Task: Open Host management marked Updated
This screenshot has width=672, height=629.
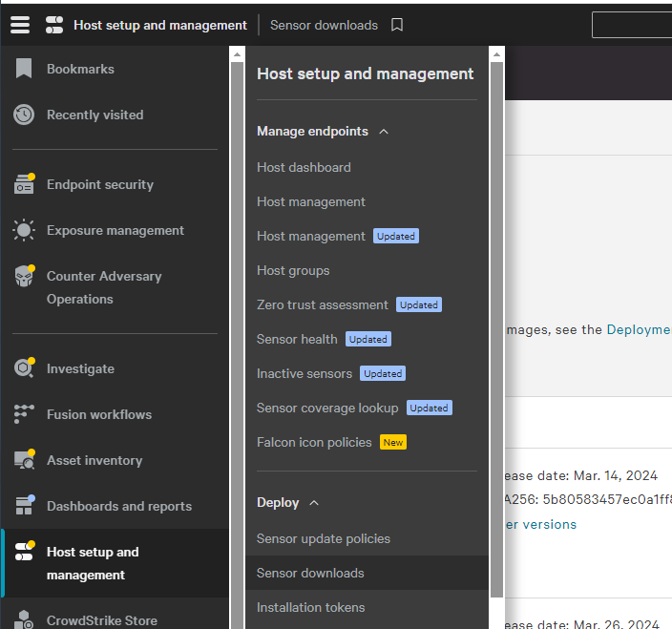Action: pos(311,236)
